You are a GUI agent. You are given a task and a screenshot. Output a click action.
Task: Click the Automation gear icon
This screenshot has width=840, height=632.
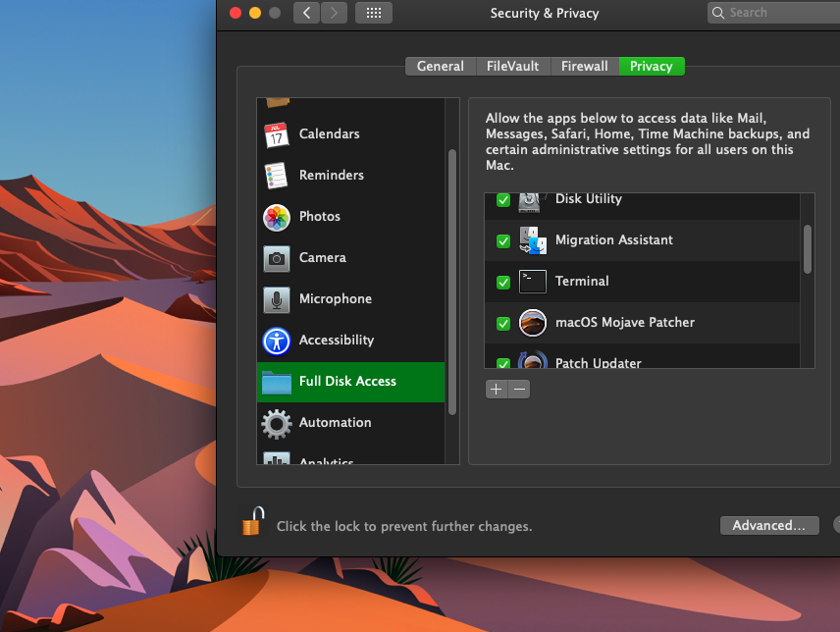pos(277,424)
